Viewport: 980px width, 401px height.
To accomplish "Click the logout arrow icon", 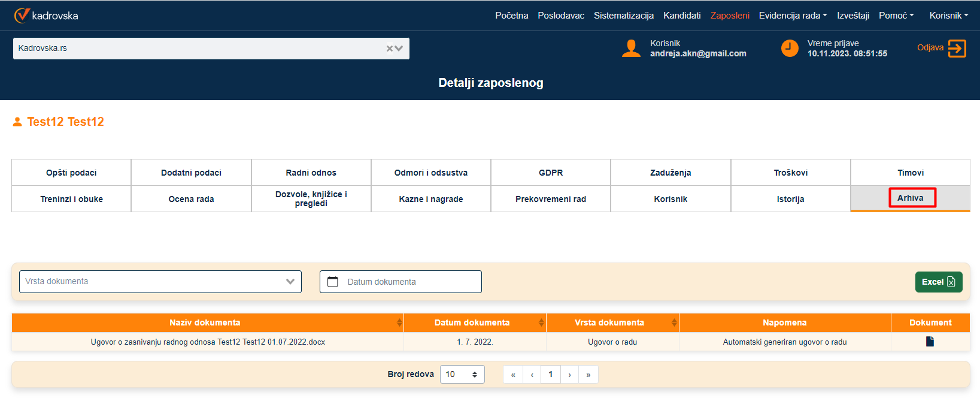I will tap(957, 49).
